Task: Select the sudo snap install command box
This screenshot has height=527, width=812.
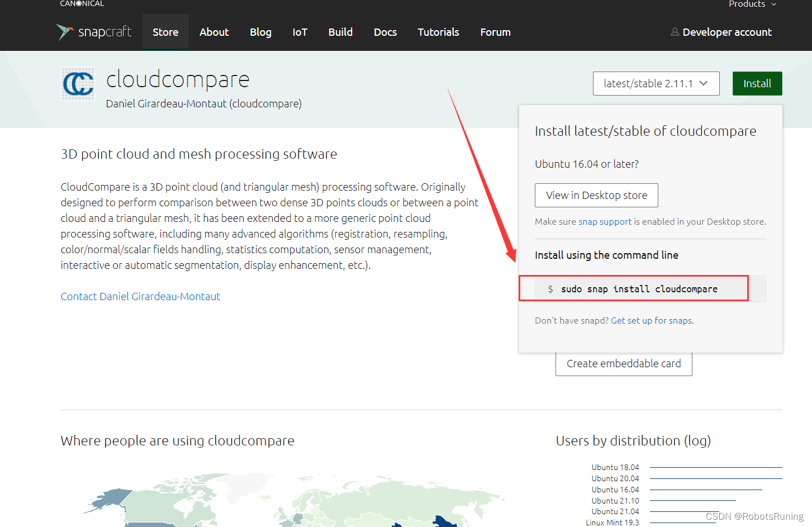Action: (x=634, y=288)
